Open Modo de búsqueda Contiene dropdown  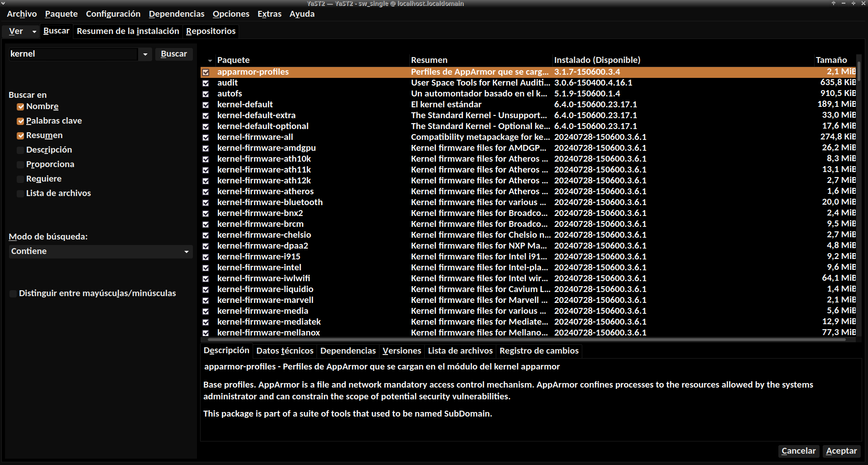[101, 251]
